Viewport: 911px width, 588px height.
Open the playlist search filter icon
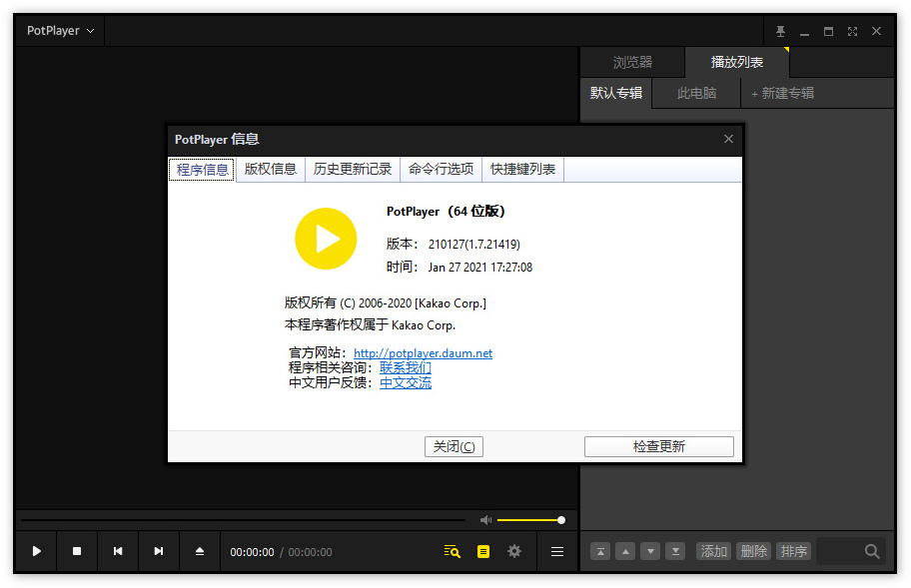point(452,550)
